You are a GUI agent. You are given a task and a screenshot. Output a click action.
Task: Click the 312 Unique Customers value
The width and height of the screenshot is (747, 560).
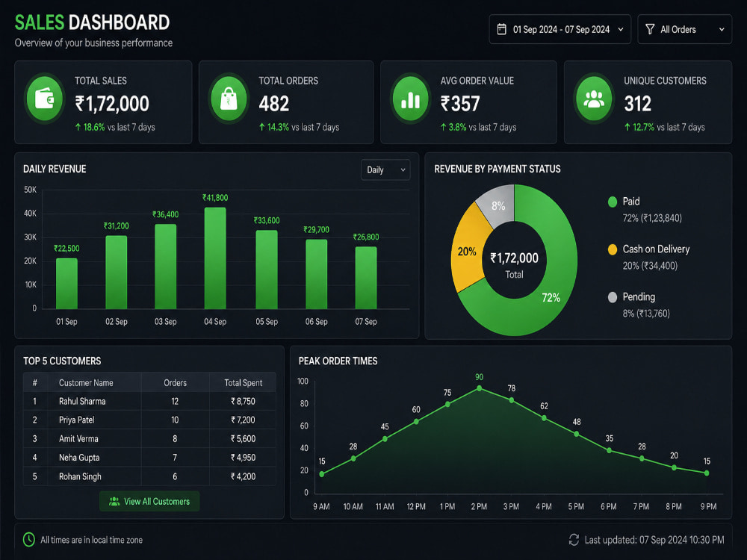(637, 104)
